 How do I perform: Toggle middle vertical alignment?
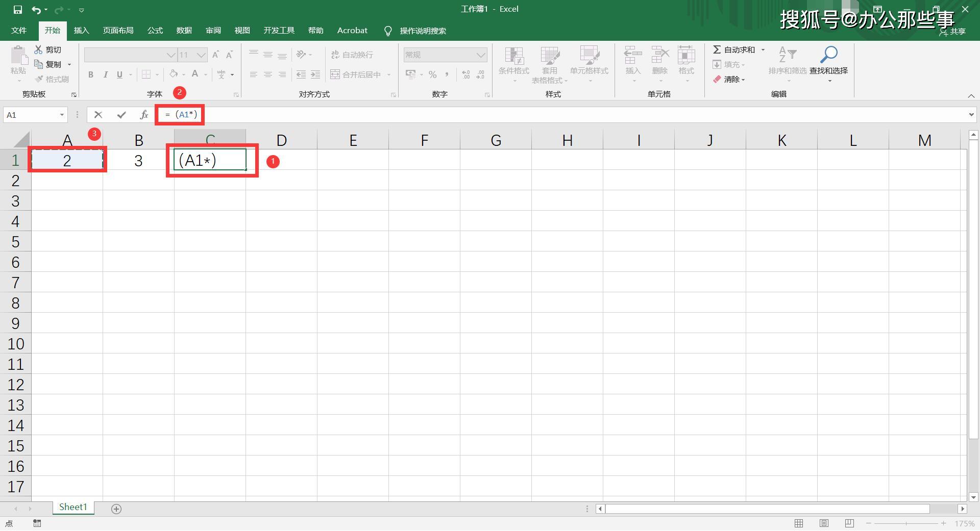pos(267,55)
